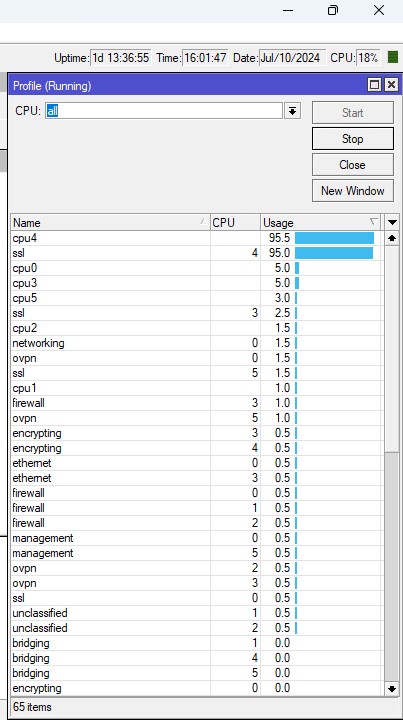Open the column chooser dropdown at table header
Image resolution: width=403 pixels, height=720 pixels.
[392, 223]
